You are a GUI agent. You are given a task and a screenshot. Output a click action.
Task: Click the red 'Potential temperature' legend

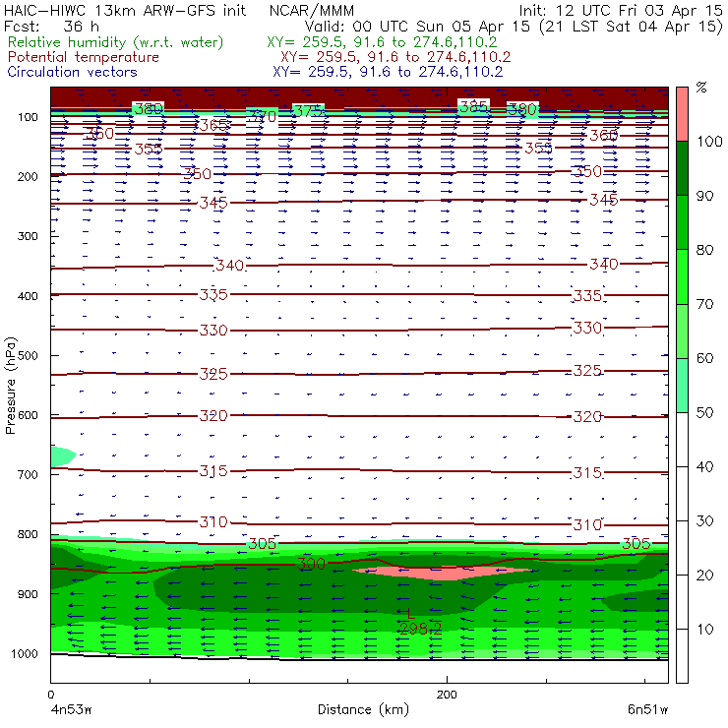(84, 57)
